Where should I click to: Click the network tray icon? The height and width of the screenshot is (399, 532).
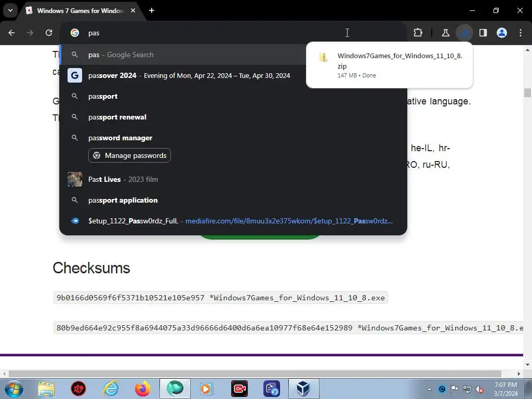tap(467, 389)
